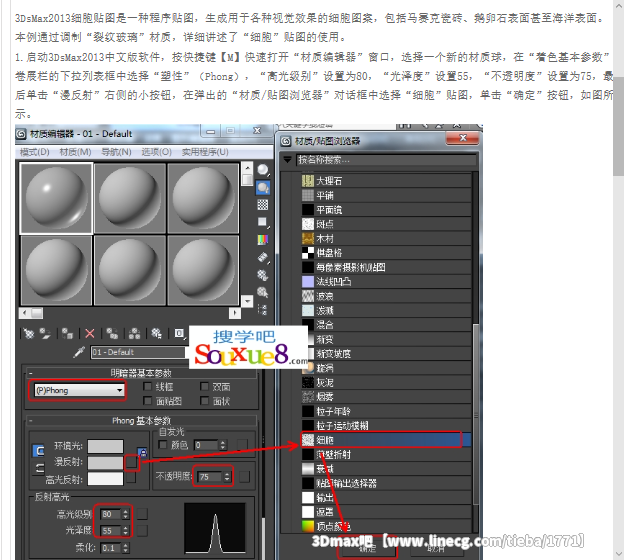
Task: Click 高光级别 map button
Action: click(x=142, y=514)
